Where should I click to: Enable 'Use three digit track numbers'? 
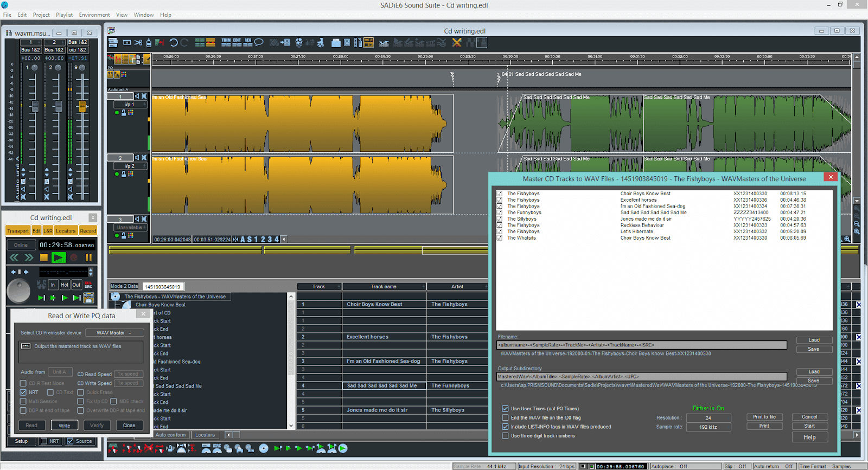pyautogui.click(x=505, y=436)
